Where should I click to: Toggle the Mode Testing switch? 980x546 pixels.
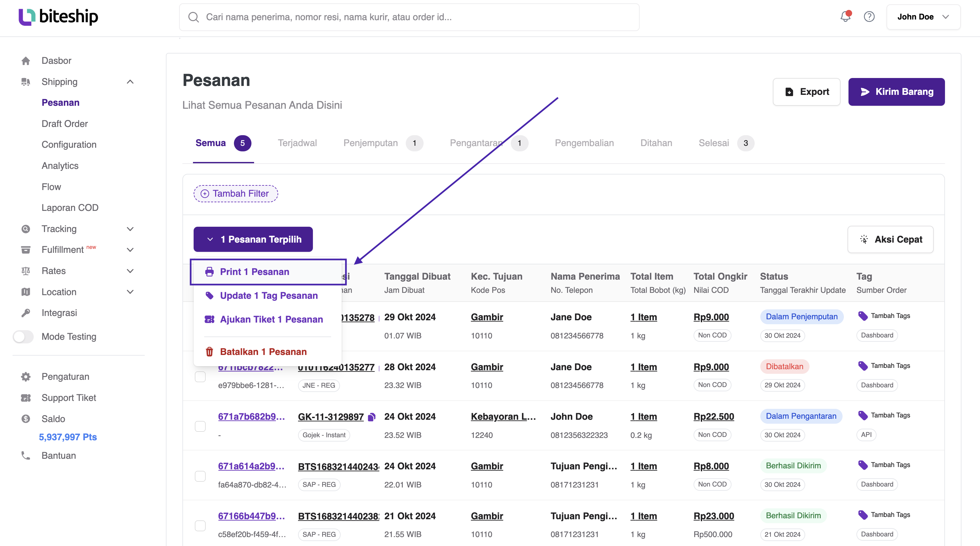[23, 337]
